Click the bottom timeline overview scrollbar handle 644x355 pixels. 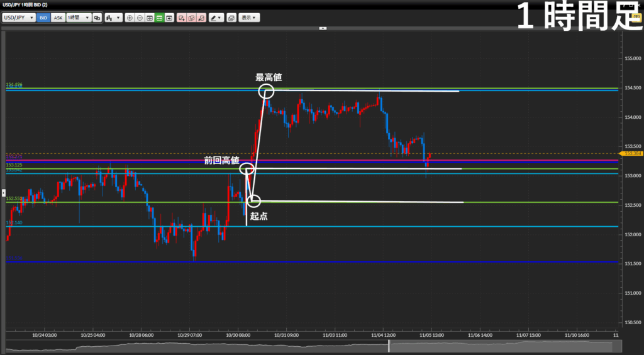[x=389, y=346]
